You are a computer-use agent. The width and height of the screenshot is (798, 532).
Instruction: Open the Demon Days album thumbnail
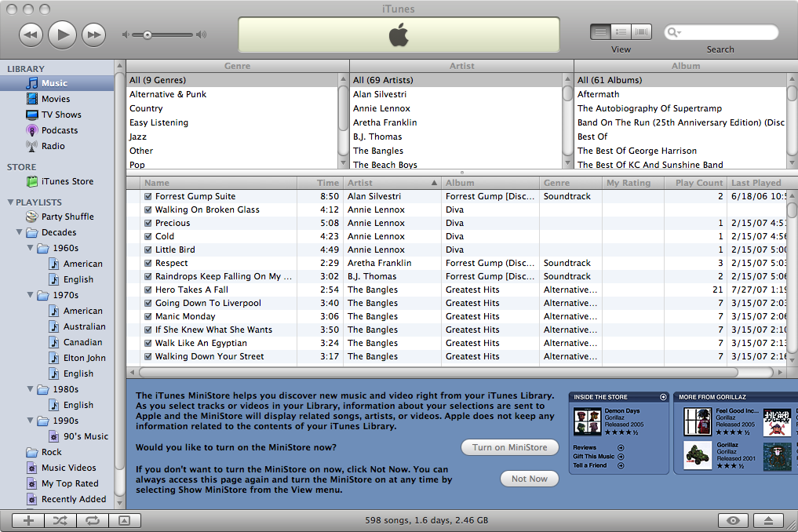click(x=587, y=421)
